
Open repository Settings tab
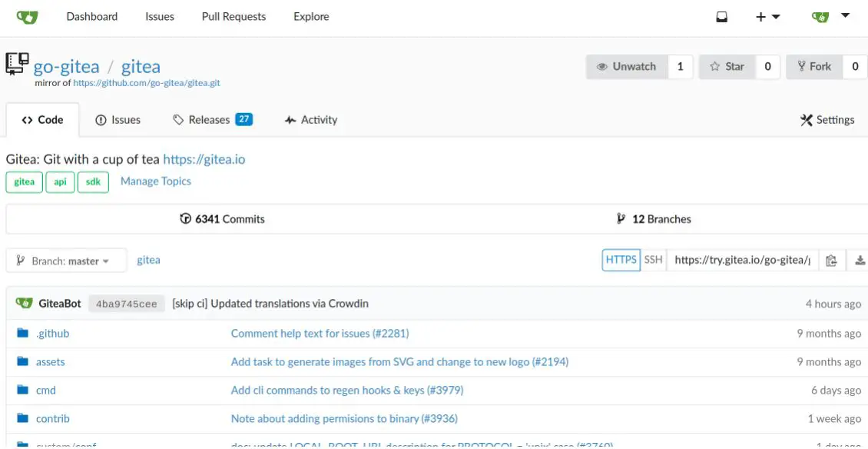[x=827, y=120]
